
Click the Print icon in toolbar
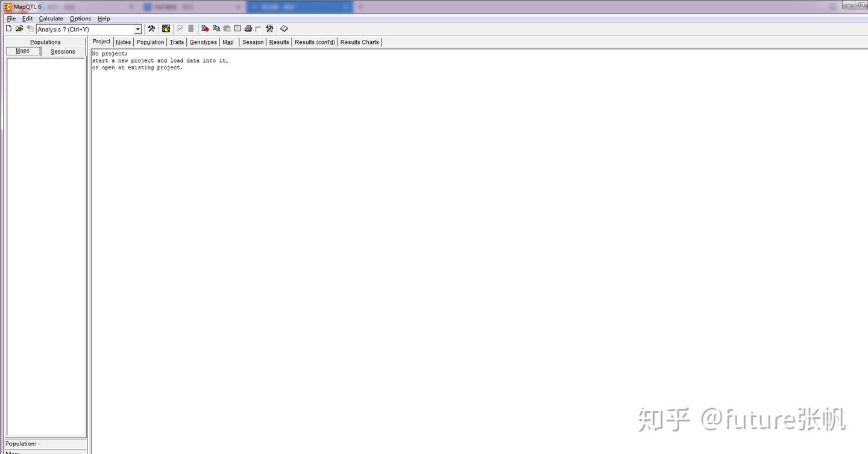point(248,28)
